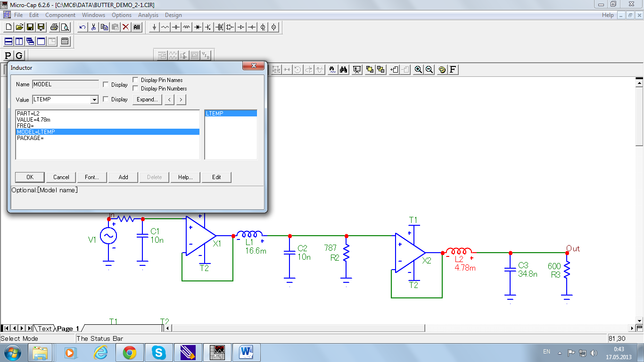Enable Display checkbox next to Value
The height and width of the screenshot is (362, 644).
point(106,99)
